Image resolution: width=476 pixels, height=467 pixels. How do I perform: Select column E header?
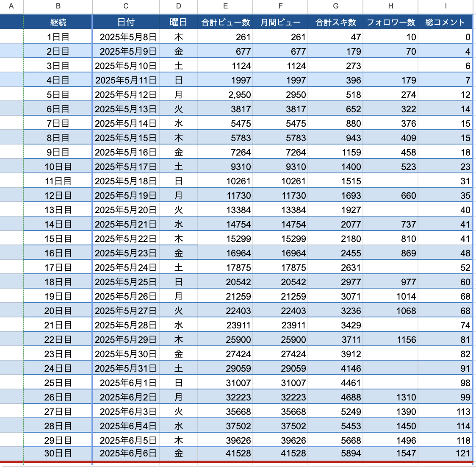(225, 6)
